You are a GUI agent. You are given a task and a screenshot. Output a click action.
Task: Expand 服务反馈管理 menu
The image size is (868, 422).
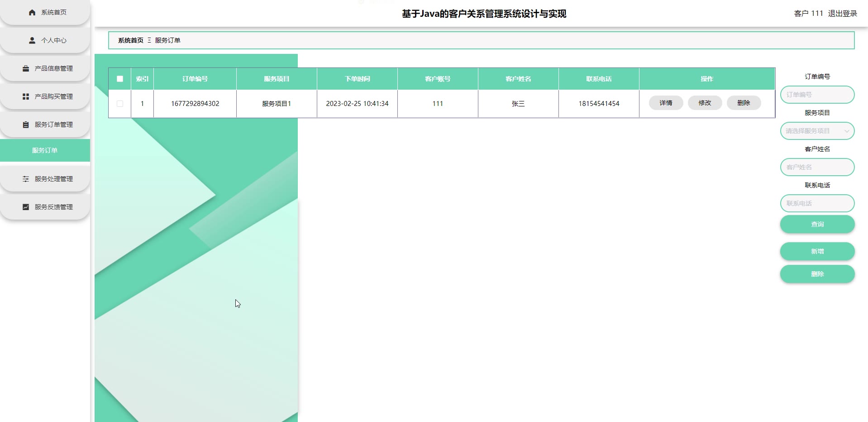(45, 207)
